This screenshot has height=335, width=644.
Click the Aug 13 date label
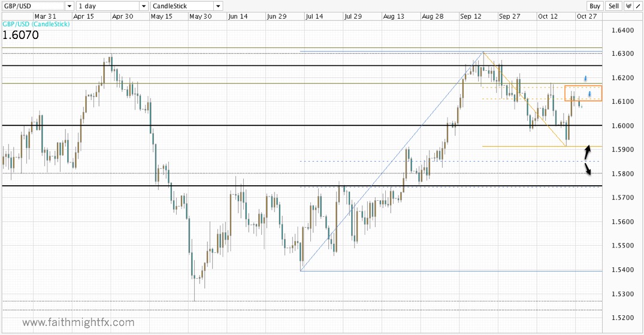tap(394, 16)
